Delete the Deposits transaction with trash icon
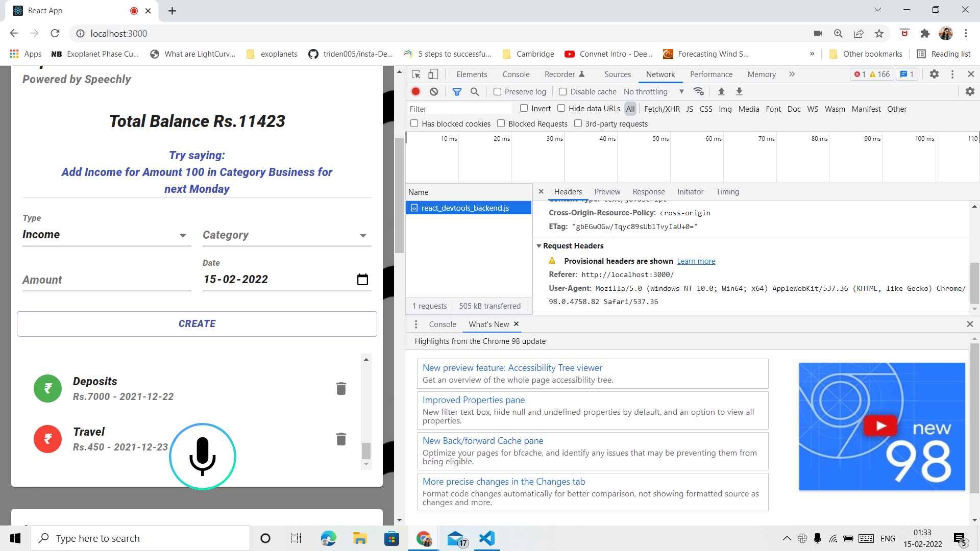Viewport: 980px width, 551px height. coord(341,389)
